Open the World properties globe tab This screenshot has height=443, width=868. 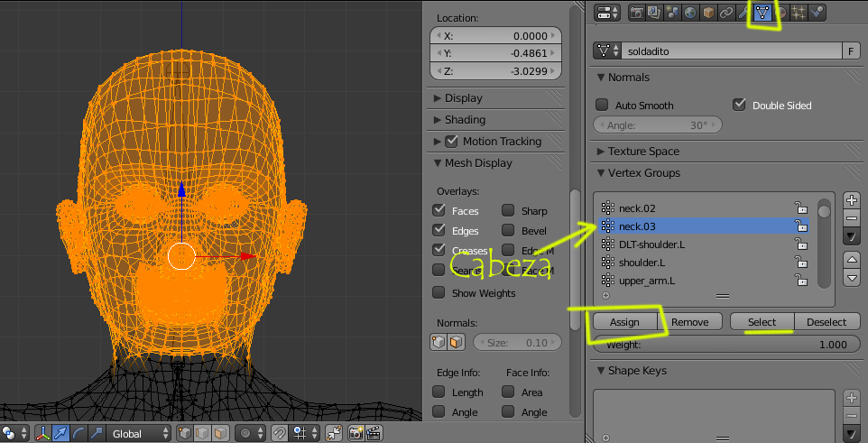point(690,13)
